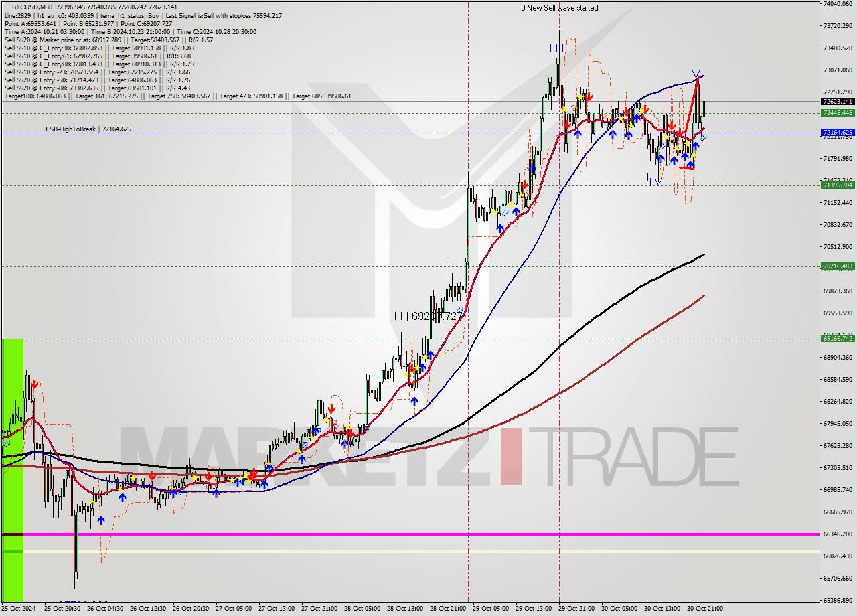Screen dimensions: 857x616
Task: Click the 71791.980 price axis label
Action: (838, 159)
